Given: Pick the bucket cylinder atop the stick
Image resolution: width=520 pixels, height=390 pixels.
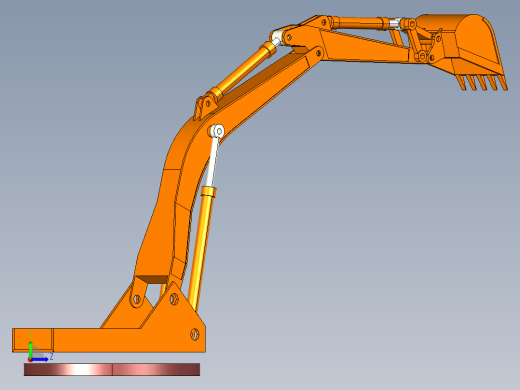Looking at the screenshot, I should pyautogui.click(x=362, y=23).
